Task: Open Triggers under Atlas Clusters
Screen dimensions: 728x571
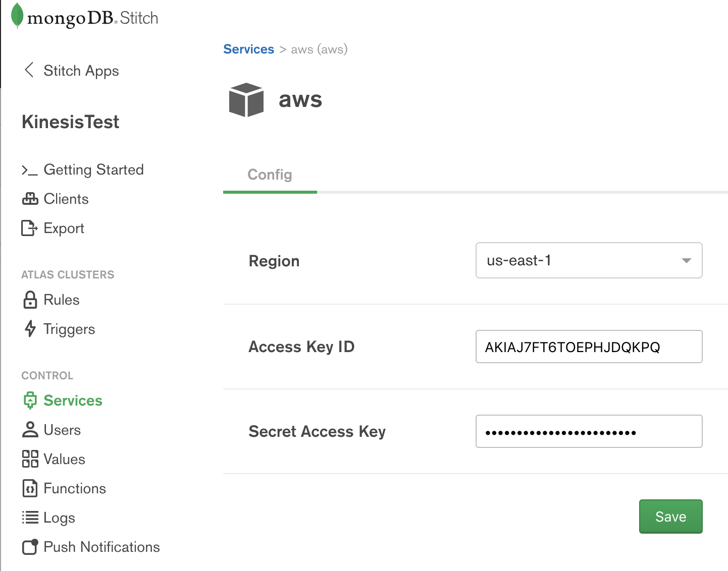Action: (x=69, y=329)
